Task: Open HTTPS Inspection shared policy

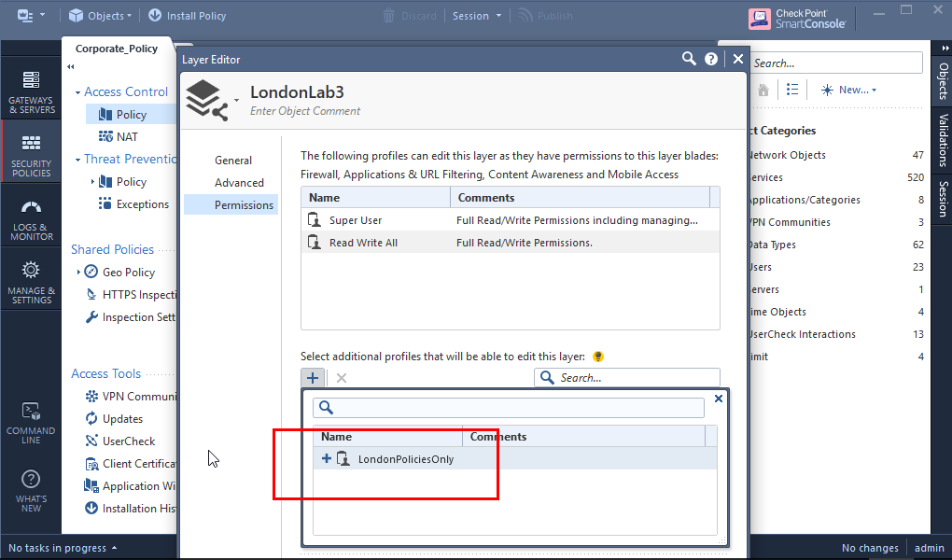Action: [x=131, y=295]
